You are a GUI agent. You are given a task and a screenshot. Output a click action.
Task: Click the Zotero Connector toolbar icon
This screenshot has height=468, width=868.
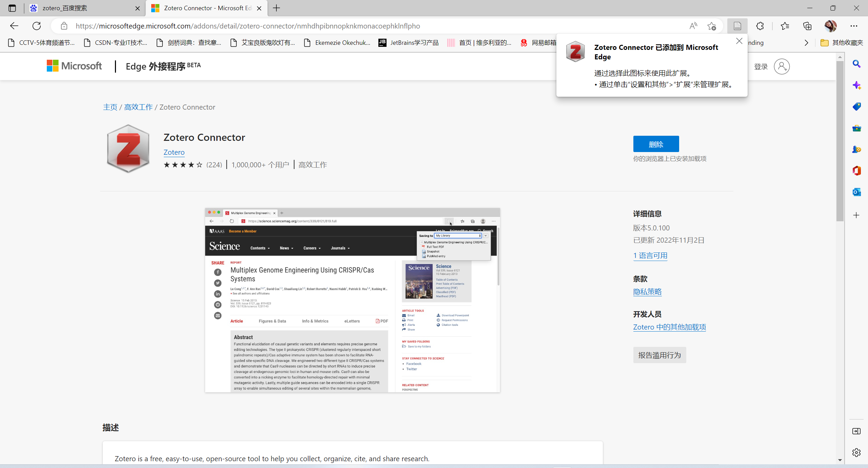click(x=737, y=26)
